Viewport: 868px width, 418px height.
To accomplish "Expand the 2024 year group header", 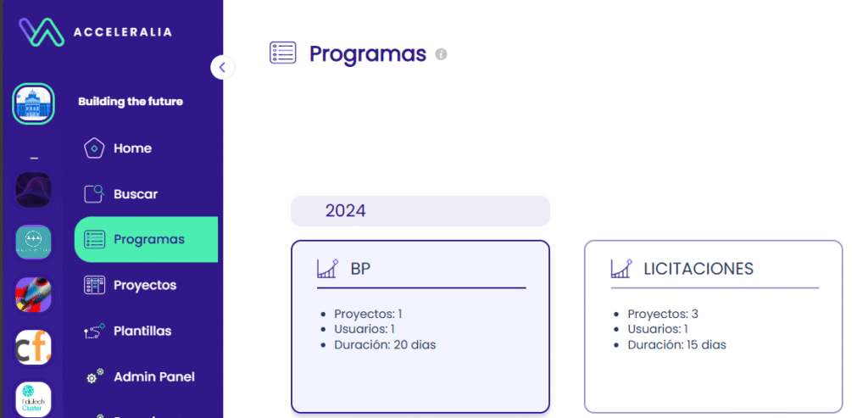I will (420, 211).
